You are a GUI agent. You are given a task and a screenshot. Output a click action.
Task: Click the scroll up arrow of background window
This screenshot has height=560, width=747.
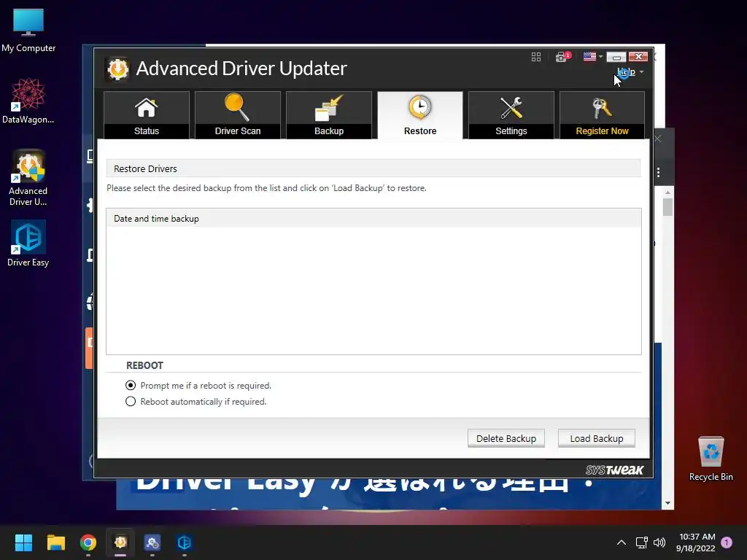[x=668, y=192]
